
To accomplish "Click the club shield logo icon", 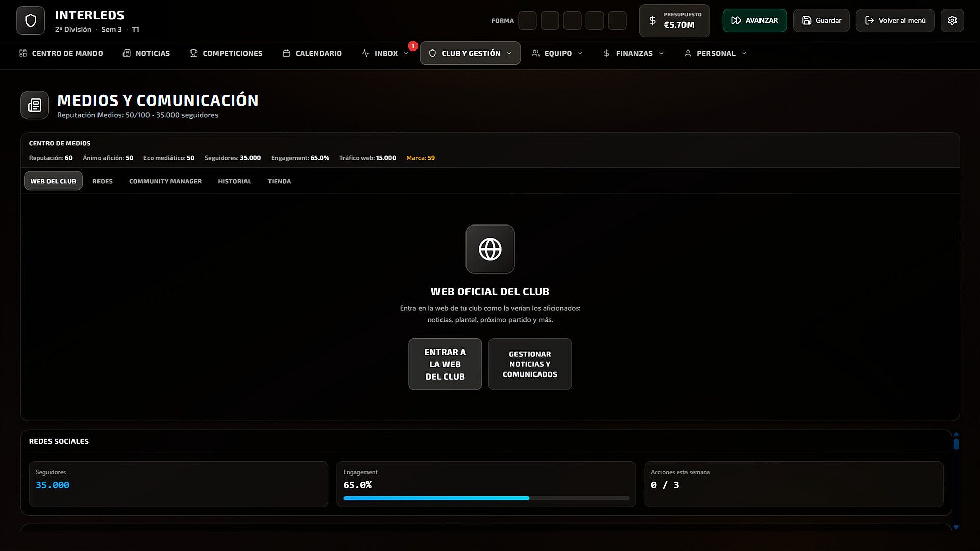I will click(x=31, y=20).
